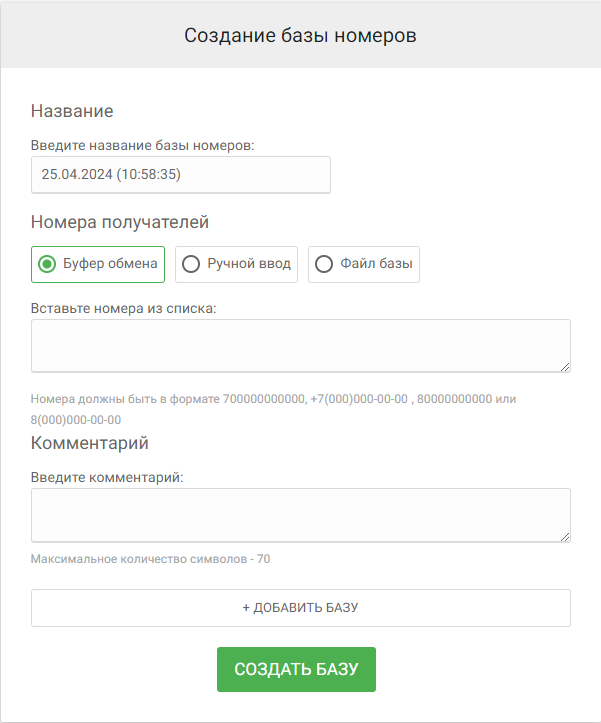601x723 pixels.
Task: Click the Вставьте номера из списка label
Action: [x=124, y=308]
